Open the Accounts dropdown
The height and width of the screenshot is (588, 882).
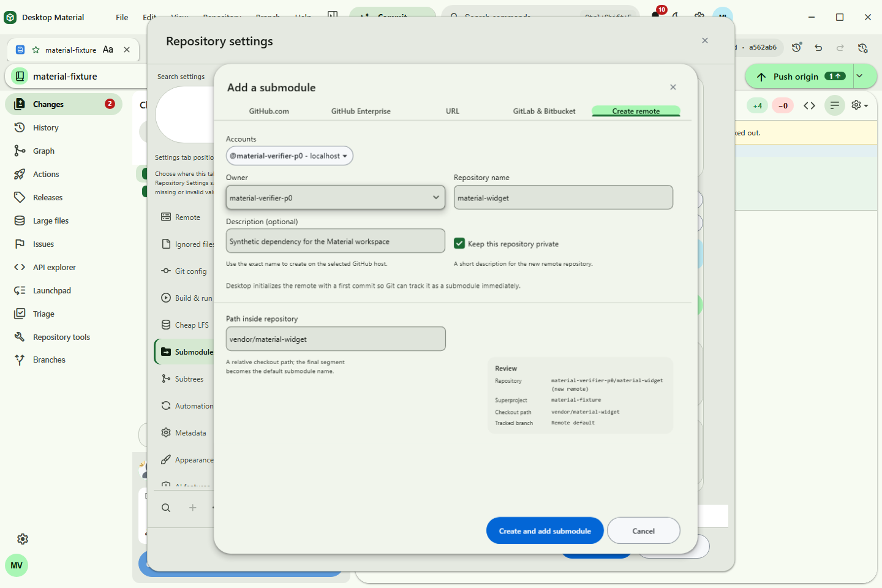[290, 156]
